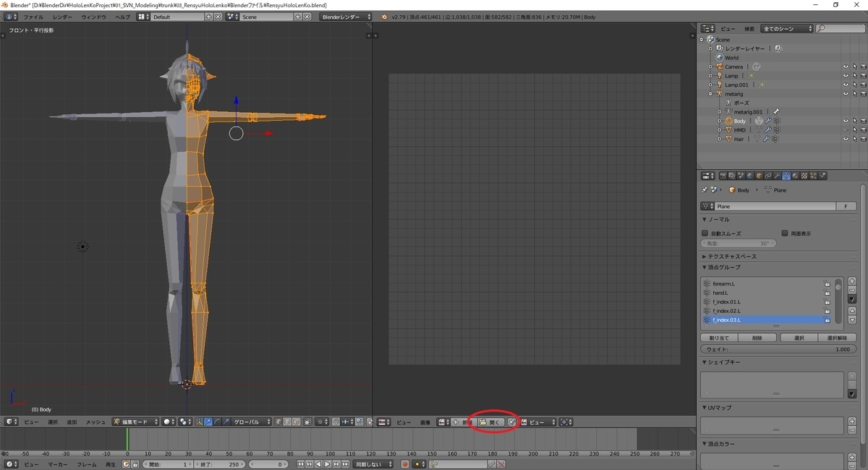This screenshot has height=470, width=868.
Task: Click the outliner search field
Action: point(841,29)
